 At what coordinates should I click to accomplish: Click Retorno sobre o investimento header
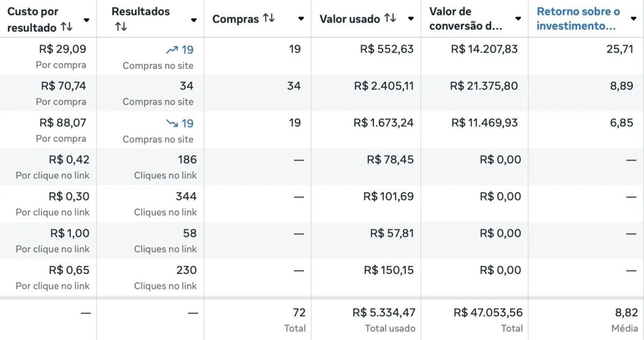[579, 19]
